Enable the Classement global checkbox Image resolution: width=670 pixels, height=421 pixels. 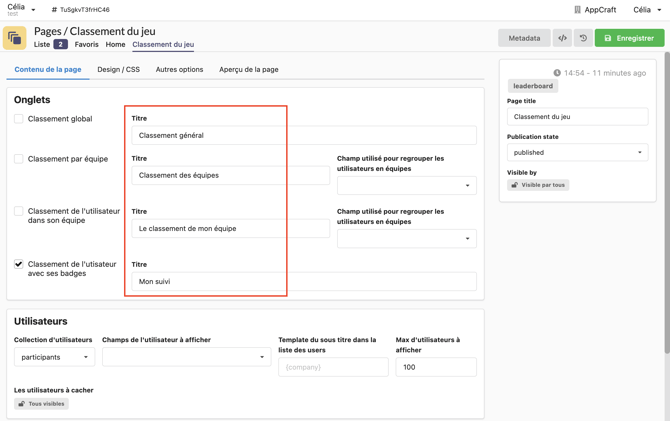click(x=19, y=119)
